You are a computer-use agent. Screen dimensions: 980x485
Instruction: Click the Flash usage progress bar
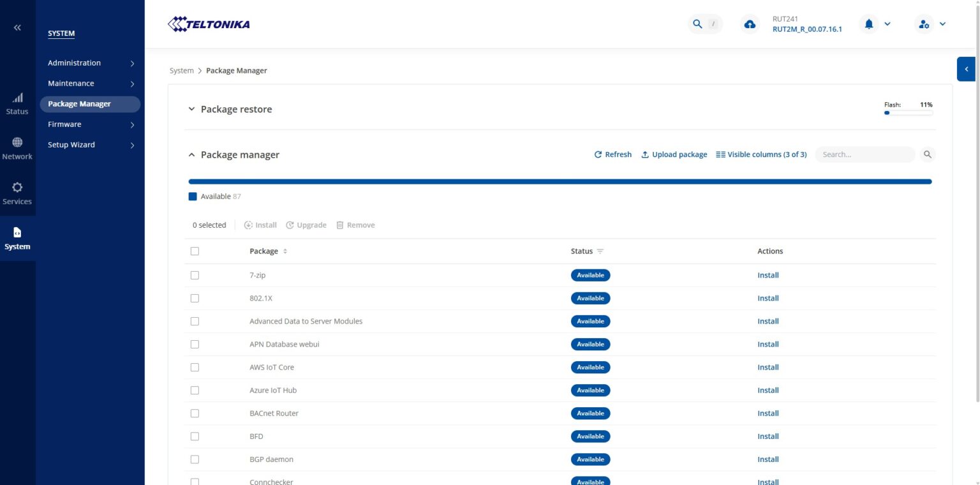click(x=908, y=113)
